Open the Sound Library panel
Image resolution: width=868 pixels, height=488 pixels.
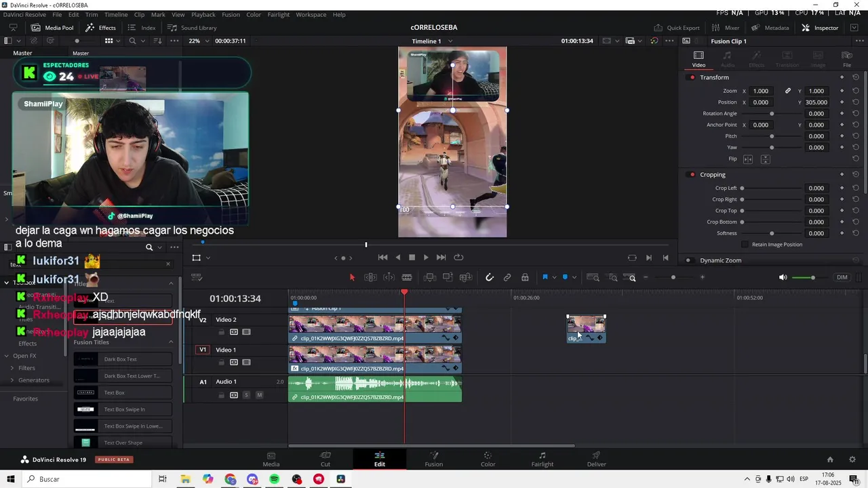pos(192,28)
